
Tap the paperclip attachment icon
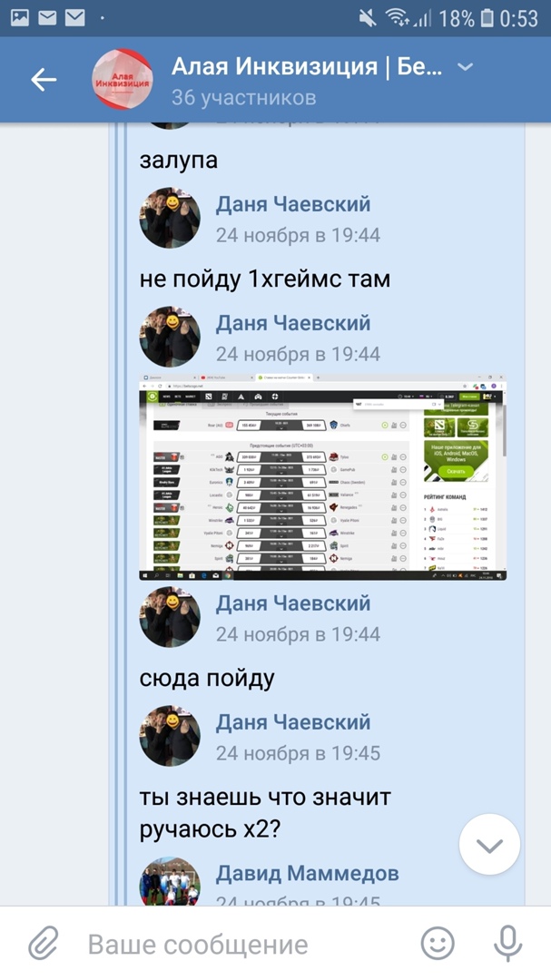44,943
